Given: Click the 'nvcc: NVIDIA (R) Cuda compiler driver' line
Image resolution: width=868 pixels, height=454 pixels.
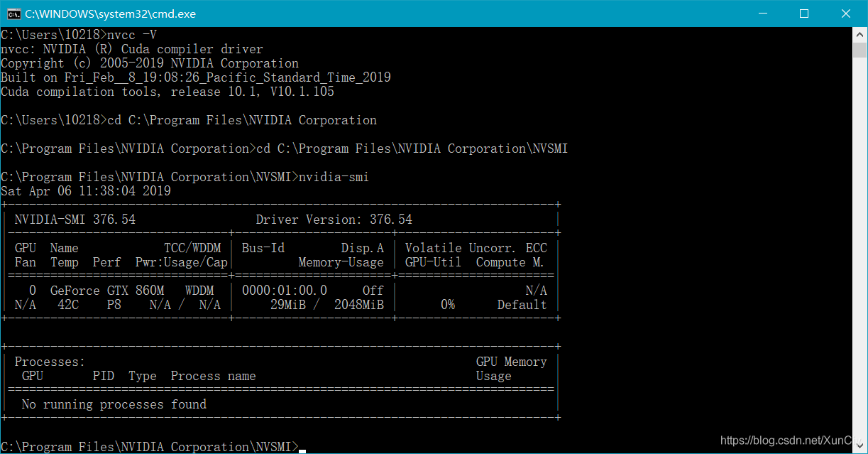Looking at the screenshot, I should pyautogui.click(x=132, y=49).
